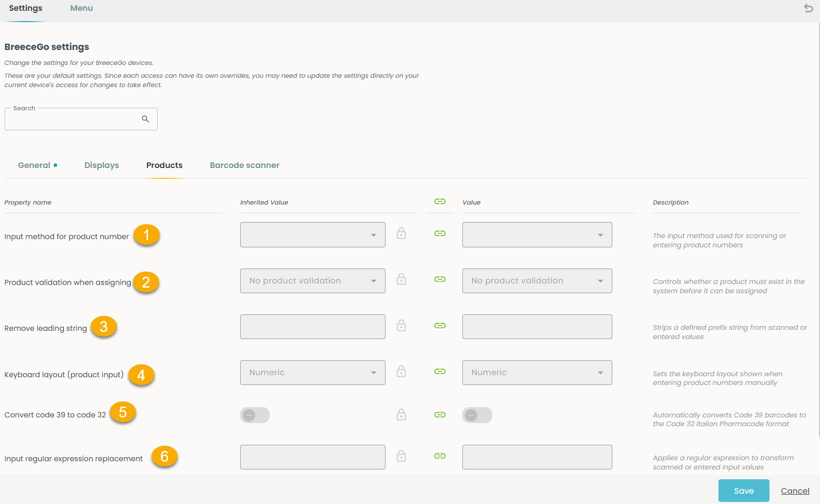Screen dimensions: 820x504
Task: Click description 'Applies a regular expression to transform'
Action: click(x=723, y=462)
